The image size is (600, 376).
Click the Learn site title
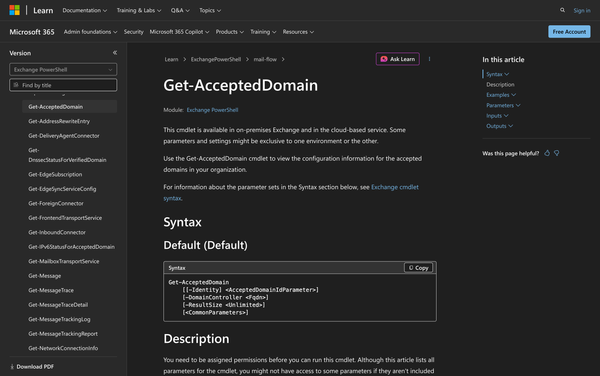[43, 11]
